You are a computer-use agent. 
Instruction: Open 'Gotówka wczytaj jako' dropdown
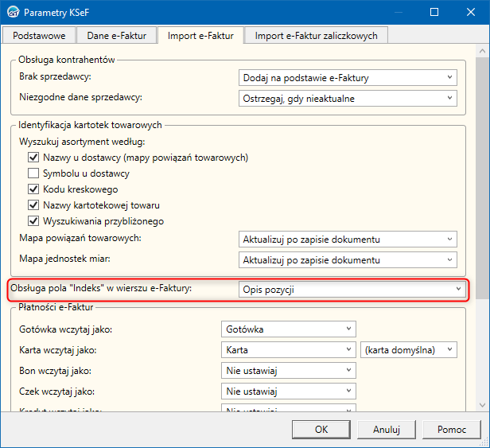288,329
